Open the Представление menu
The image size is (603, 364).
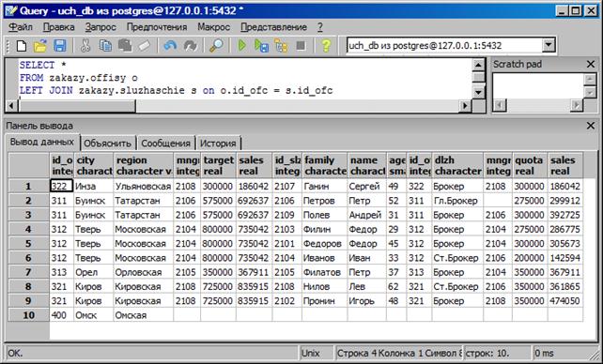pos(274,27)
